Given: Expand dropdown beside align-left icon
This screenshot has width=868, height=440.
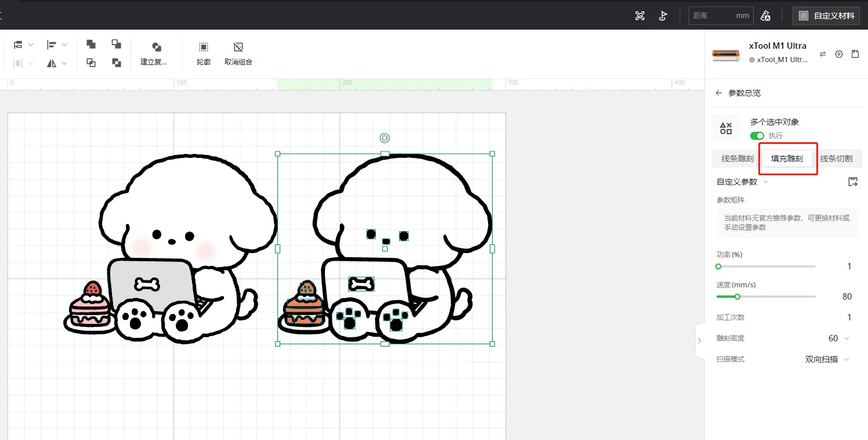Looking at the screenshot, I should (x=64, y=45).
